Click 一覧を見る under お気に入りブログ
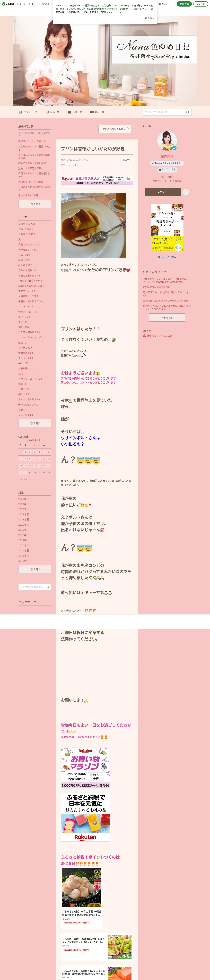The width and height of the screenshot is (210, 980). pyautogui.click(x=167, y=317)
